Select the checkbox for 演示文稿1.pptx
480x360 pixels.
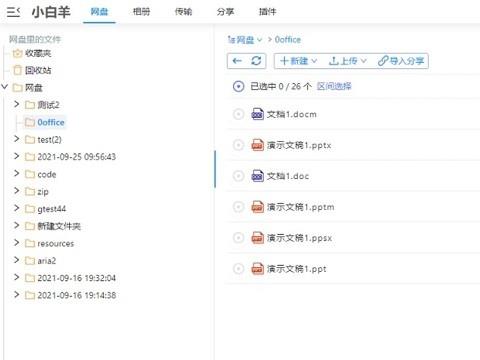click(238, 145)
